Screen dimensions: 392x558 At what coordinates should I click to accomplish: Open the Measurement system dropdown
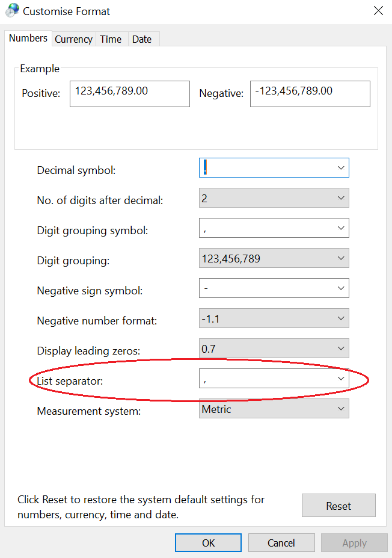point(274,409)
